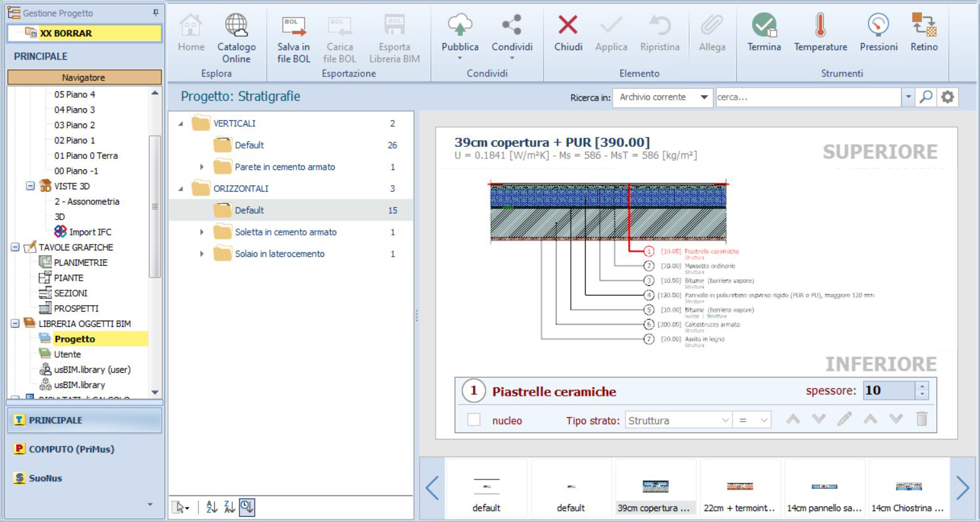Collapse the LIBRERIA OGGETTI BIM node

[x=15, y=324]
